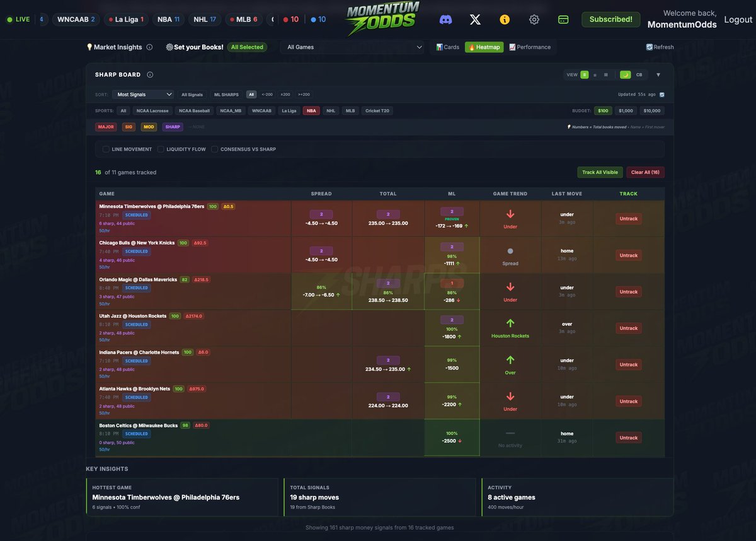Open the Most Signals sort dropdown
Screen dimensions: 756x541
click(144, 95)
